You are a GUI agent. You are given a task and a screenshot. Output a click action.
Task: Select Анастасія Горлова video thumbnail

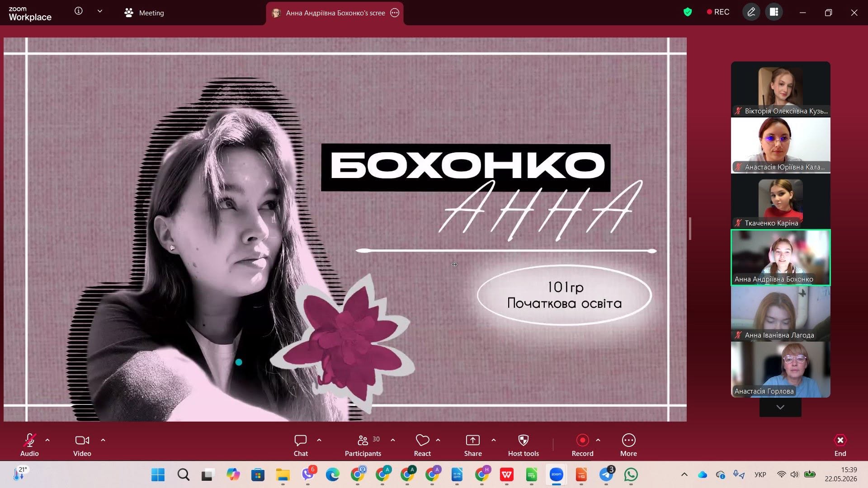pyautogui.click(x=780, y=370)
